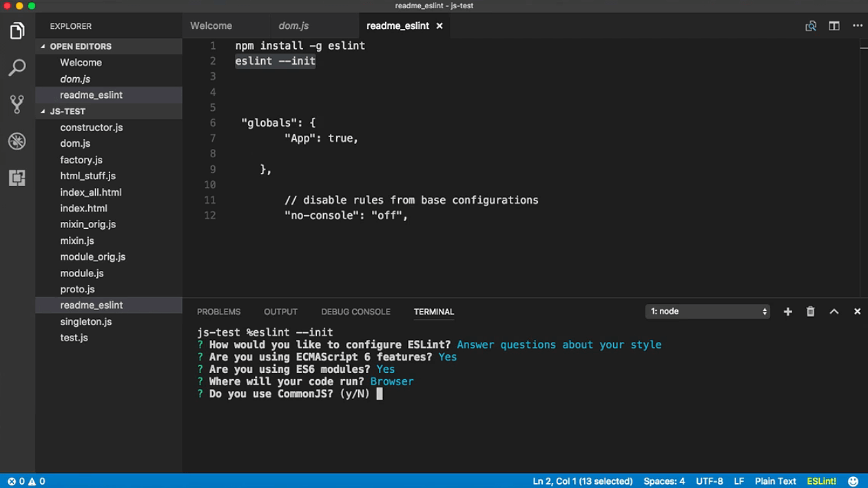Click the split editor icon
The height and width of the screenshot is (488, 868).
[834, 26]
